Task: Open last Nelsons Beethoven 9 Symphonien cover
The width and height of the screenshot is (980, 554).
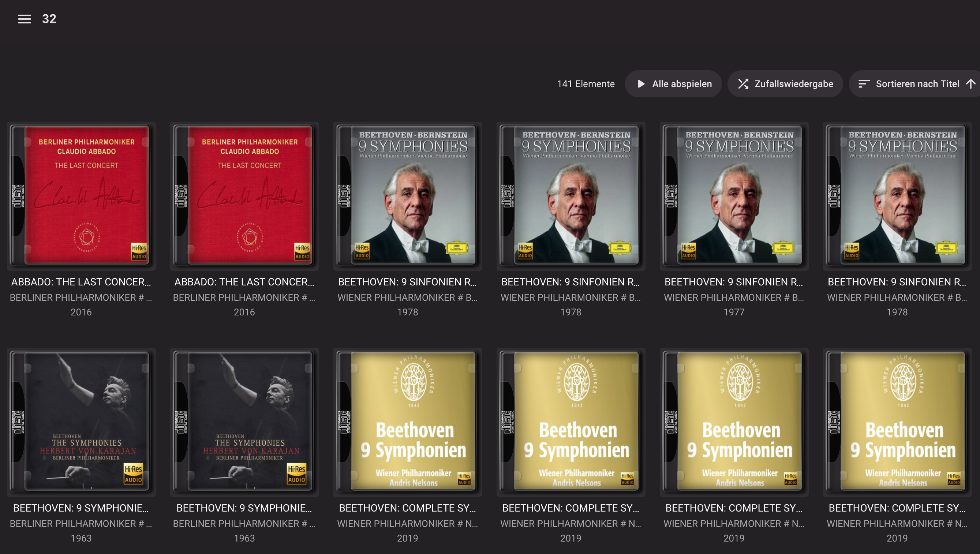Action: point(897,421)
